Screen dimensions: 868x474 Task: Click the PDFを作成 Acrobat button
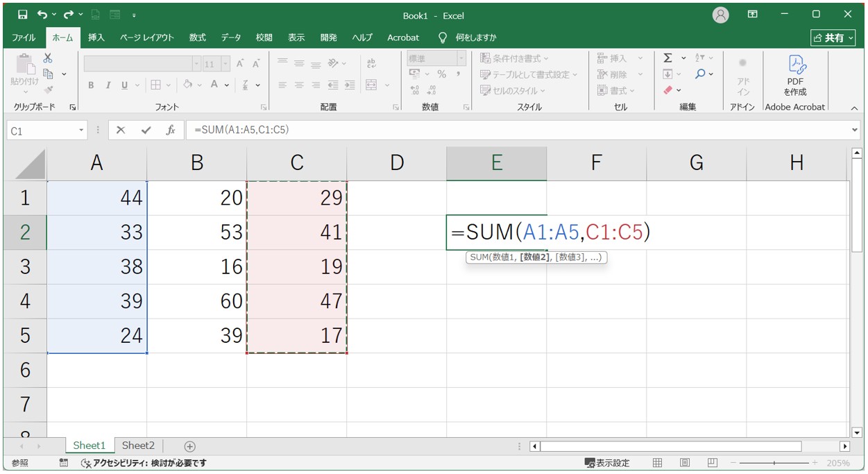[795, 76]
